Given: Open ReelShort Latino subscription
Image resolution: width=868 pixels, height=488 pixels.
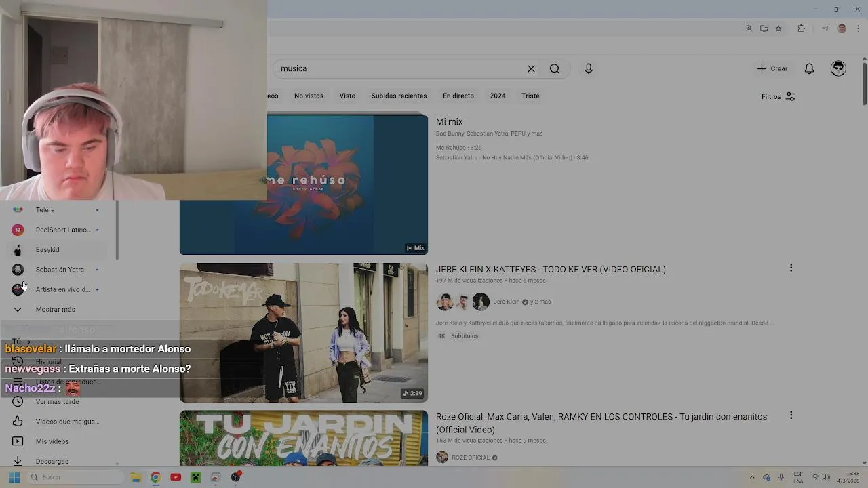Looking at the screenshot, I should 58,230.
